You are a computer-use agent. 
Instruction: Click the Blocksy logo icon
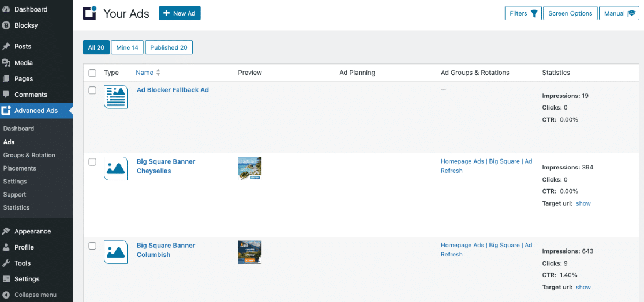coord(6,25)
